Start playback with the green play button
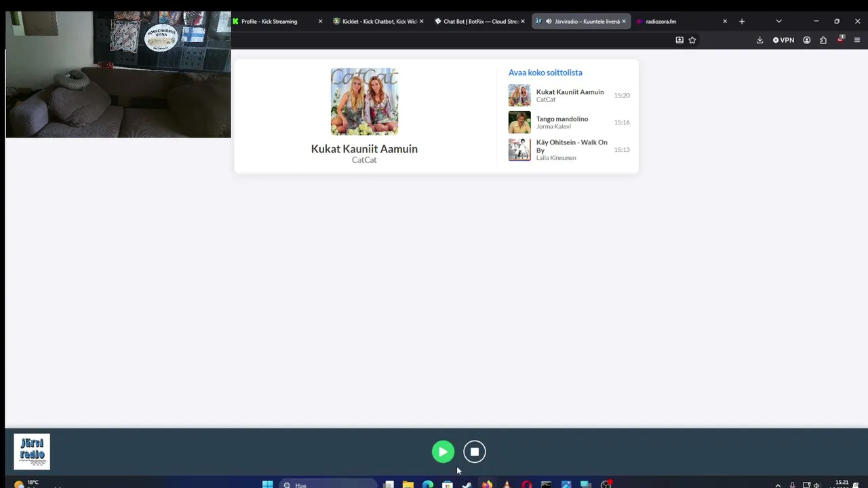This screenshot has height=488, width=868. point(443,452)
